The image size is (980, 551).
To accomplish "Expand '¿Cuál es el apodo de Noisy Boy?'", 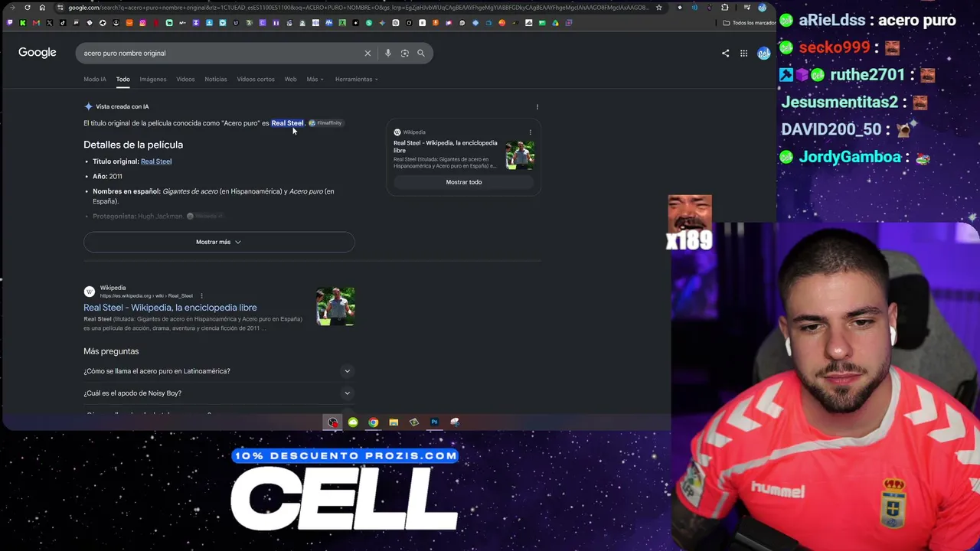I will click(x=219, y=393).
